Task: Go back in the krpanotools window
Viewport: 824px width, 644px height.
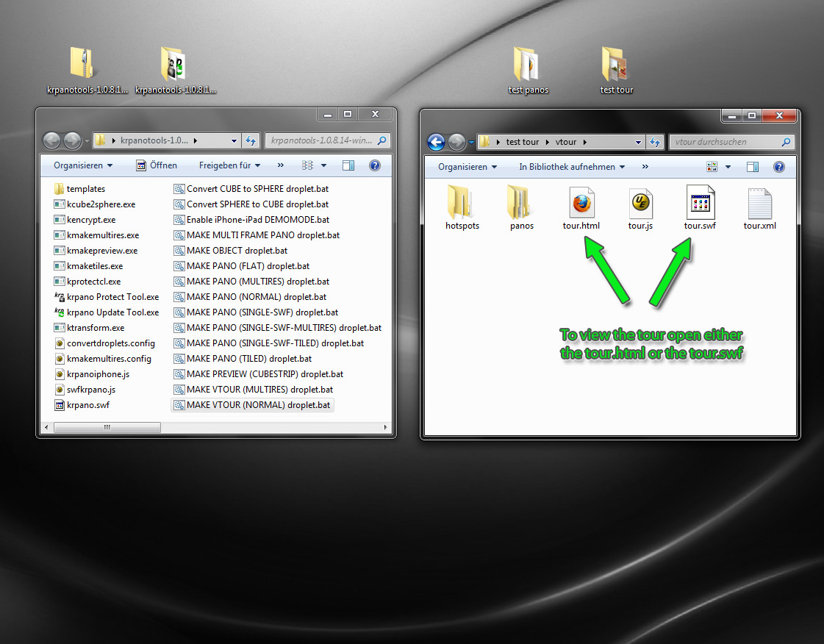Action: [51, 140]
